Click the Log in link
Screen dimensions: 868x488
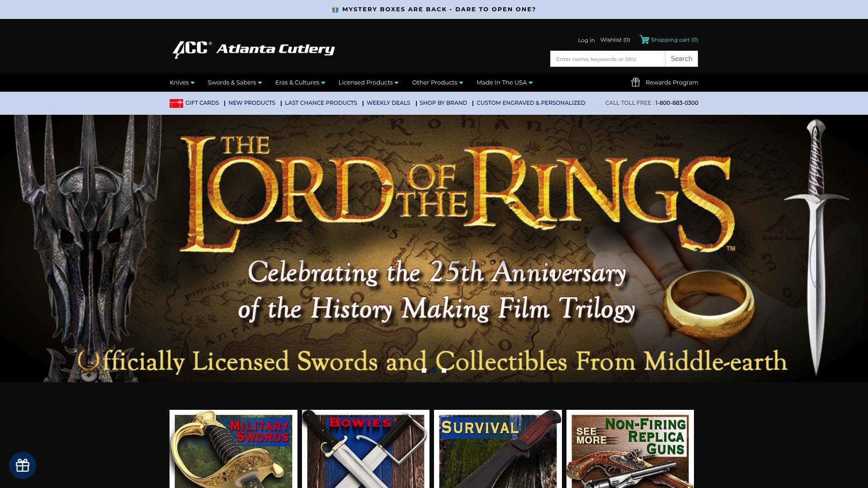[586, 40]
